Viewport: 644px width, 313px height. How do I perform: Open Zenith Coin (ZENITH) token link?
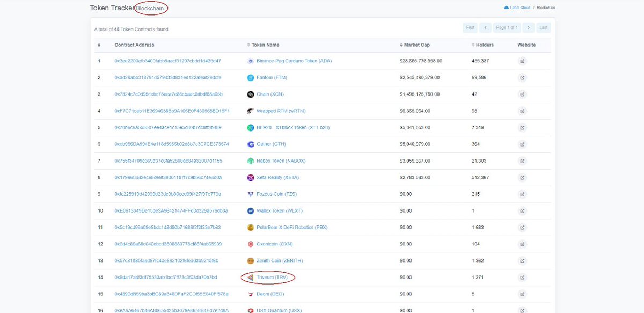[280, 261]
